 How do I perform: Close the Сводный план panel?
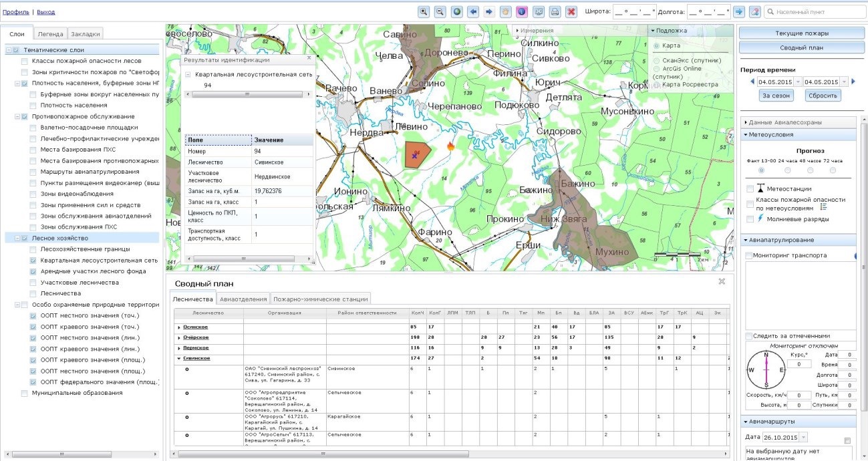(x=722, y=281)
